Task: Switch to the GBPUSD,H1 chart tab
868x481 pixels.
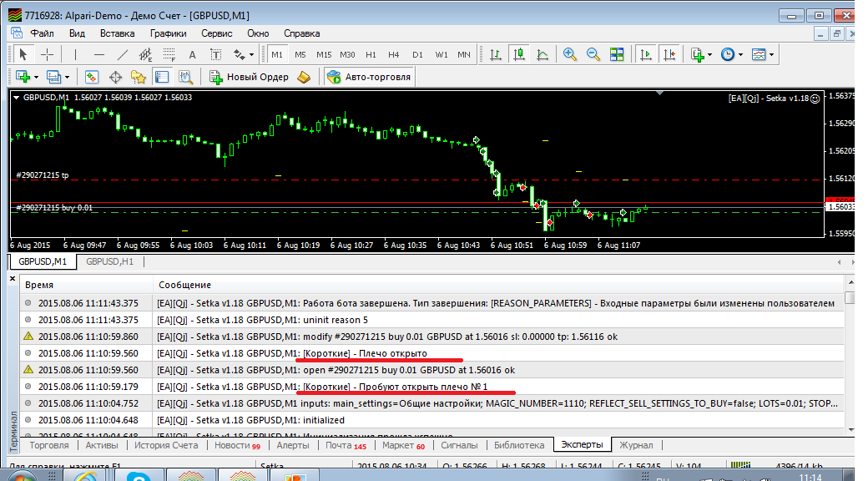Action: (109, 261)
